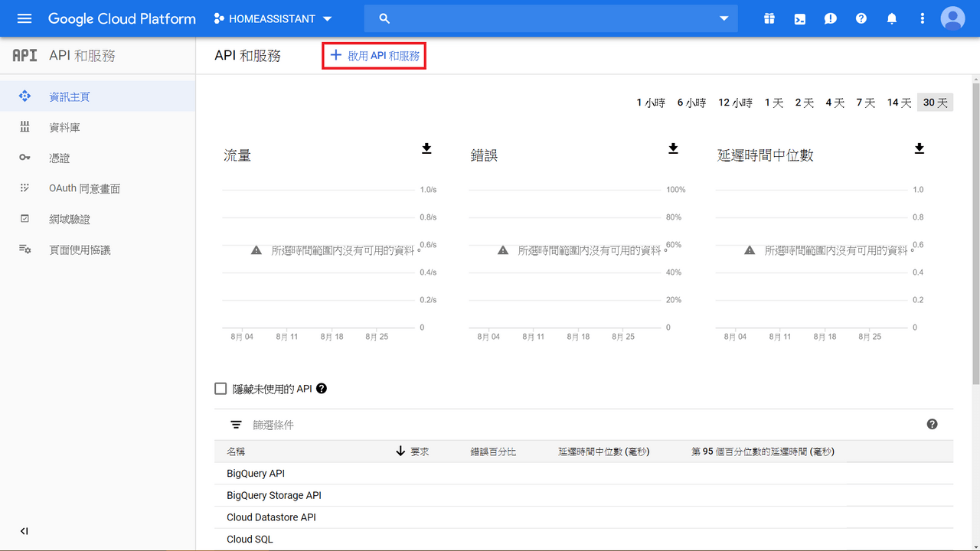Open the help question mark icon
Screen dimensions: 980x551
(x=861, y=18)
